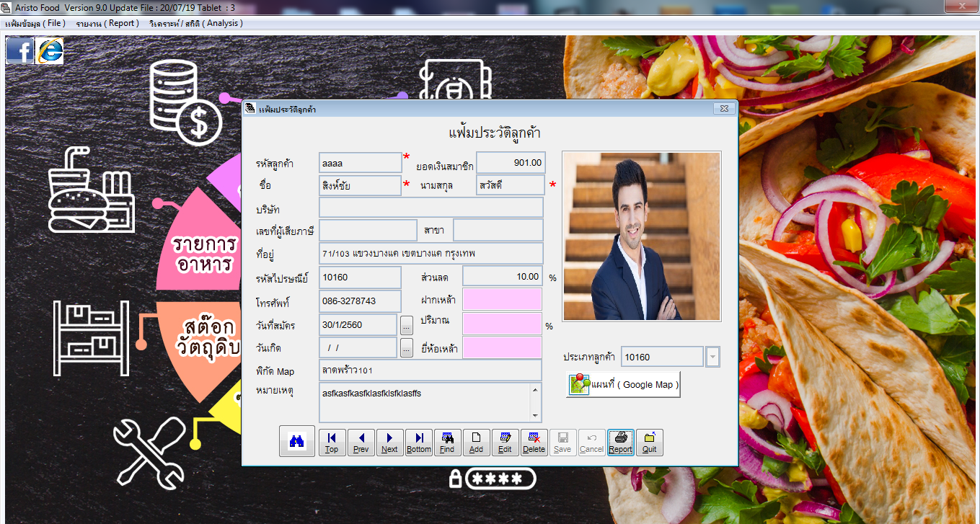Screen dimensions: 980x524
Task: Click the pink ฝากเหล้า field
Action: coord(502,299)
